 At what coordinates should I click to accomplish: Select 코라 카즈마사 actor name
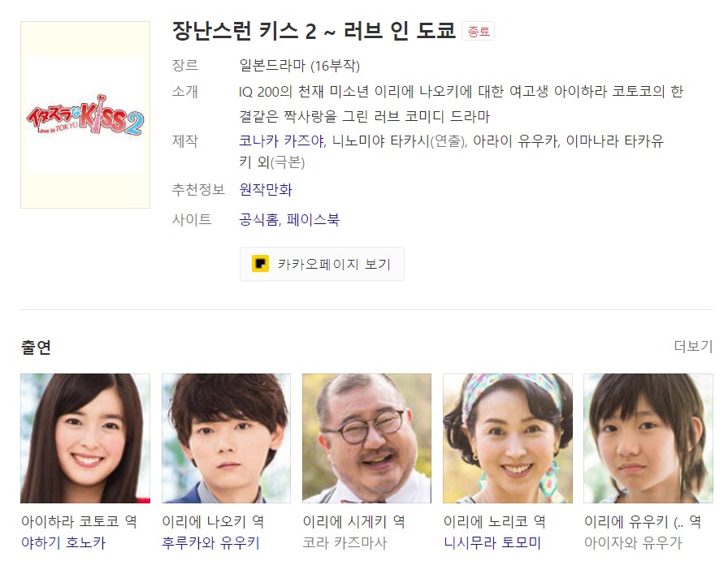(345, 542)
